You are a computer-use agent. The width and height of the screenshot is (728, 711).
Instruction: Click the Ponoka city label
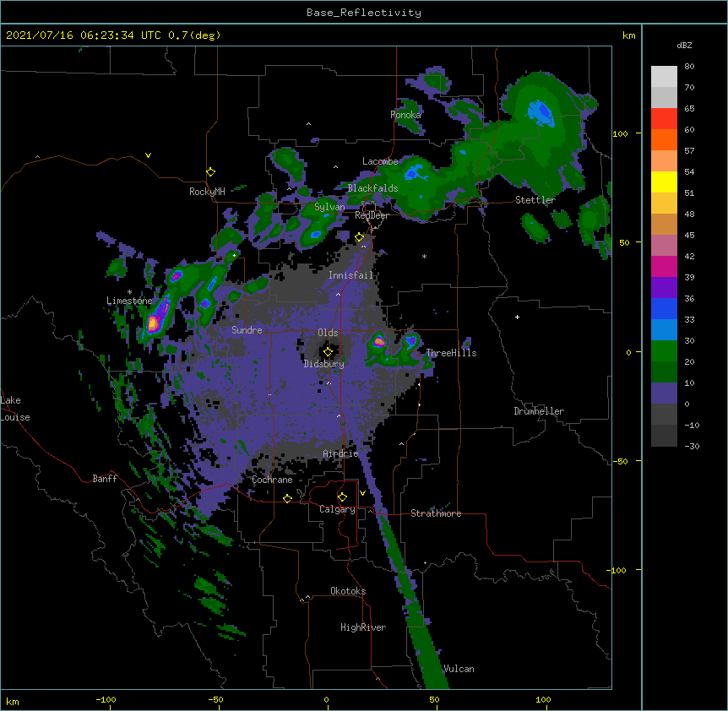405,115
